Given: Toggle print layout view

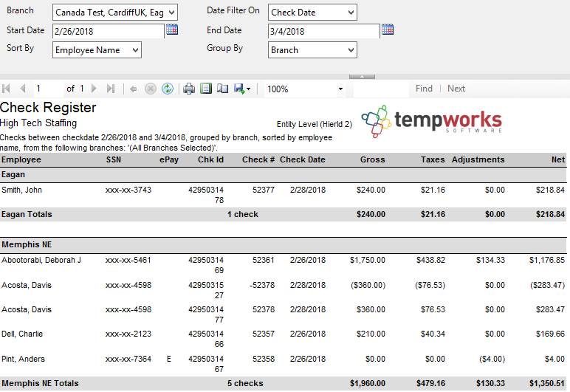Looking at the screenshot, I should [x=206, y=89].
